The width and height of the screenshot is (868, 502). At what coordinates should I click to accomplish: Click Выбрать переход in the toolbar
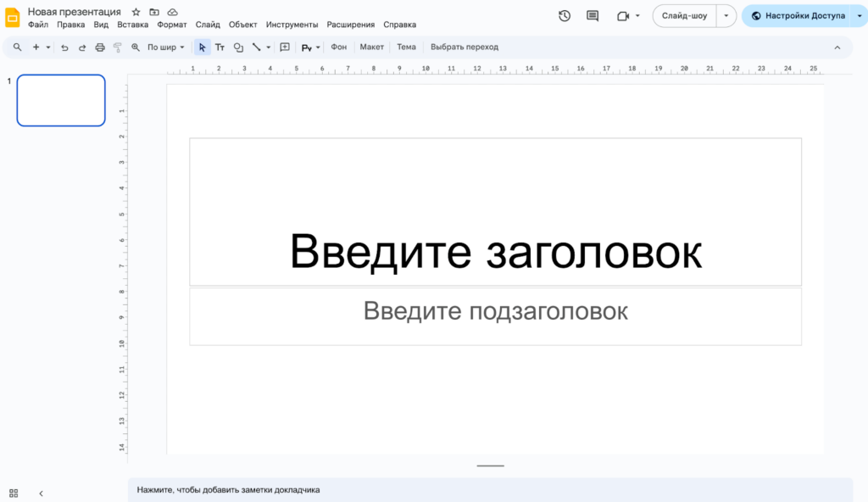pyautogui.click(x=465, y=47)
